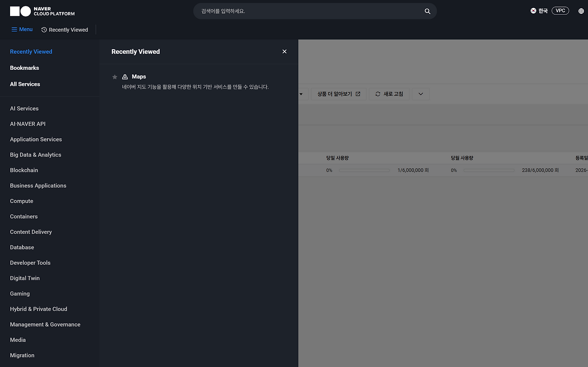Click the 당일 사용량 progress bar
588x367 pixels.
[x=364, y=170]
